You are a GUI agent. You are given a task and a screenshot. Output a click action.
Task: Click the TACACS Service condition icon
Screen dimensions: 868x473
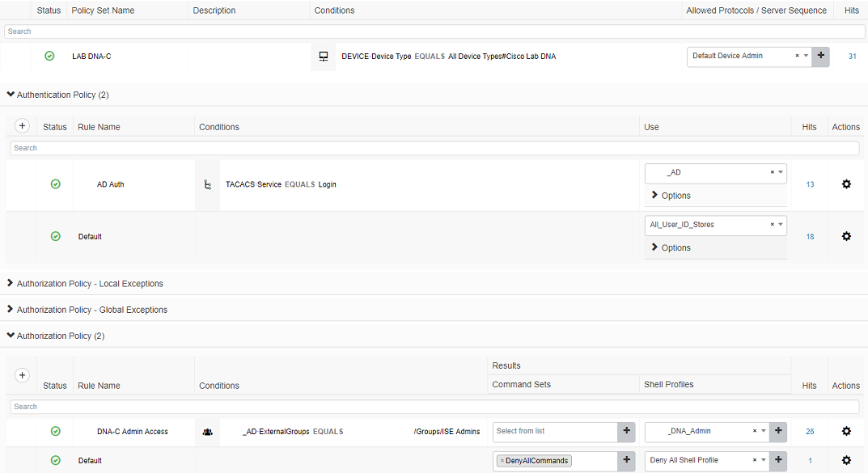click(208, 185)
